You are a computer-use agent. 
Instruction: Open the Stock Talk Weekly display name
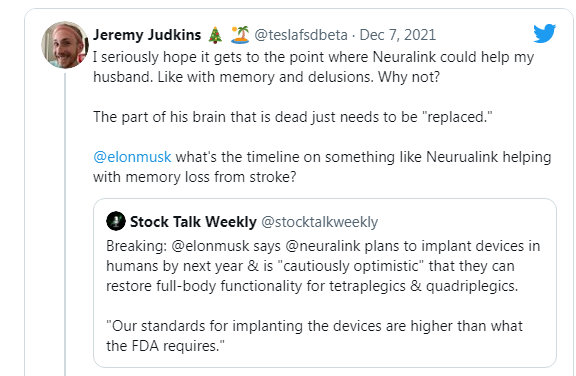[x=193, y=222]
